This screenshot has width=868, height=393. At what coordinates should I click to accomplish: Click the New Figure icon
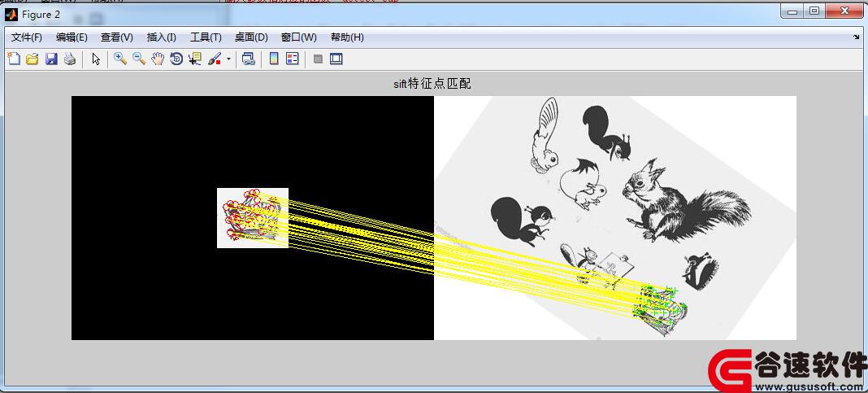click(14, 59)
